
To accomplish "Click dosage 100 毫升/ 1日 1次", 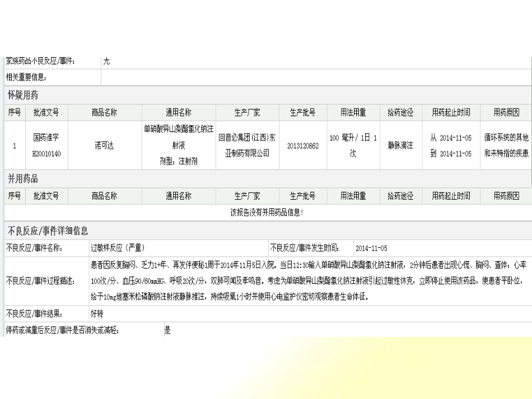I will tap(353, 145).
